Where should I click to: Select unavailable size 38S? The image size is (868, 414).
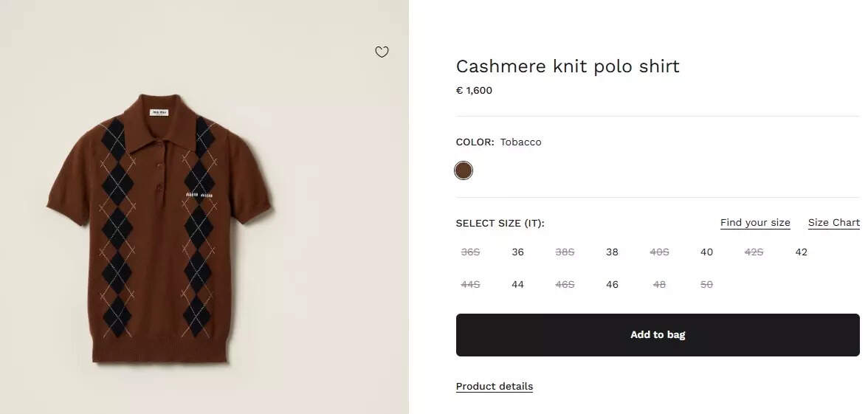565,252
